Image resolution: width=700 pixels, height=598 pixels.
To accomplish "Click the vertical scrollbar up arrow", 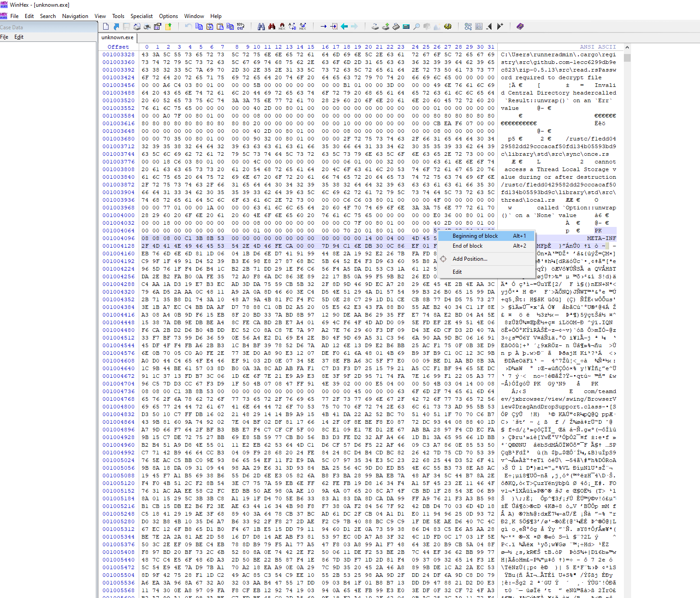I will (627, 47).
